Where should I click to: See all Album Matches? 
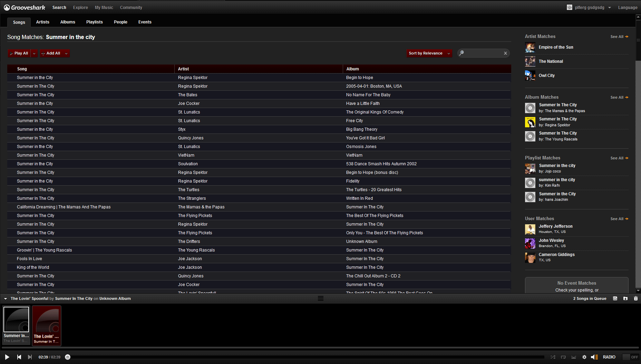point(619,97)
